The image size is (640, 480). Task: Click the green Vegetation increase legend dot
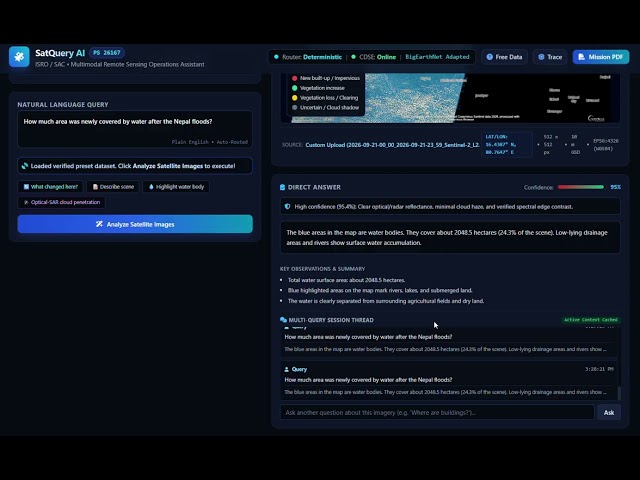point(294,88)
